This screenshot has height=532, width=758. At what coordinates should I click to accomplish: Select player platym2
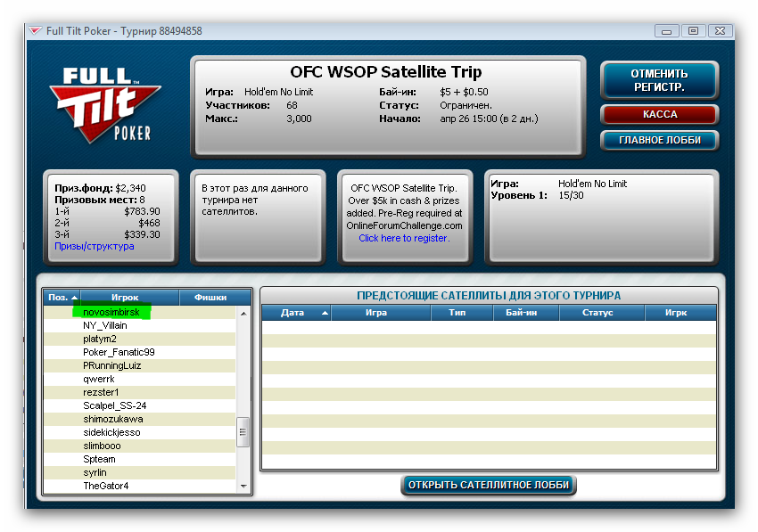coord(140,340)
